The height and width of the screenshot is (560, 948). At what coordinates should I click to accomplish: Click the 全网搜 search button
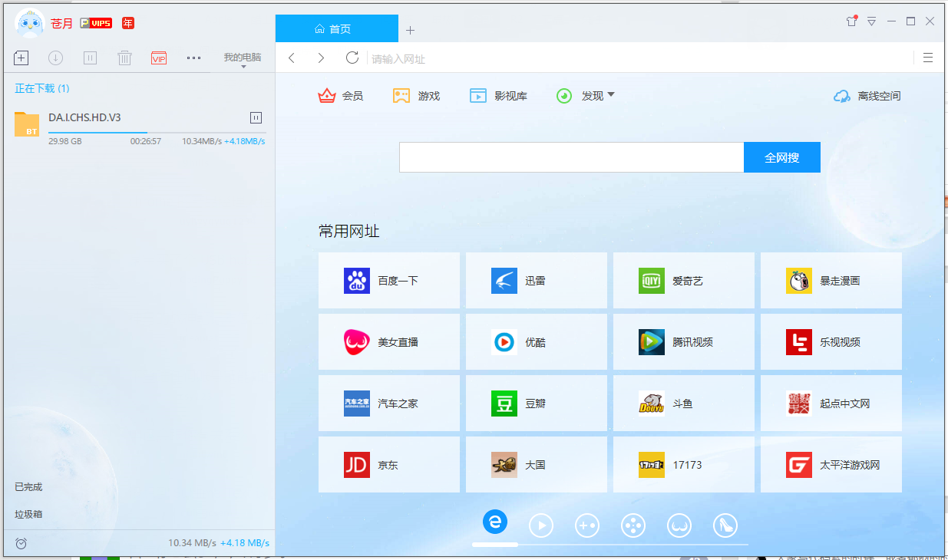[781, 157]
